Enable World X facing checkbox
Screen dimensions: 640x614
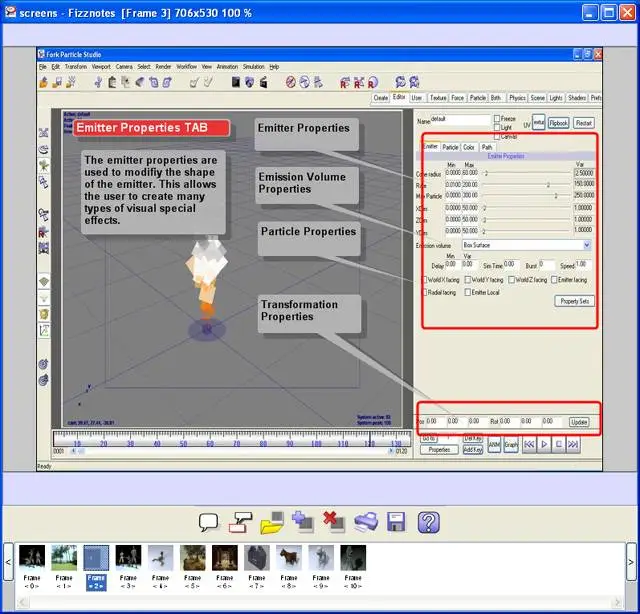pyautogui.click(x=424, y=280)
